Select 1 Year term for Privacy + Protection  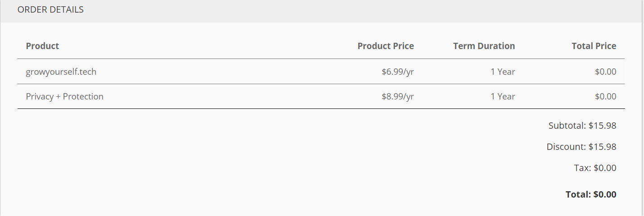(503, 96)
